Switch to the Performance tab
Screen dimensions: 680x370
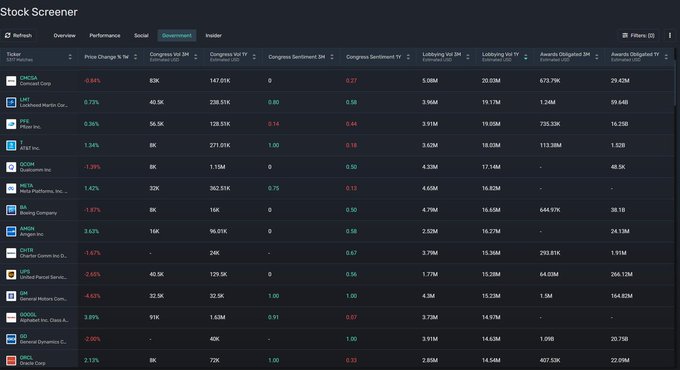105,36
